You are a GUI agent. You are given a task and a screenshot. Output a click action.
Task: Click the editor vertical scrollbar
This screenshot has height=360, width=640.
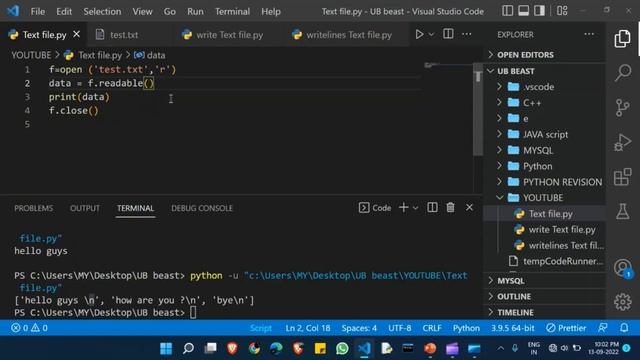pyautogui.click(x=478, y=109)
